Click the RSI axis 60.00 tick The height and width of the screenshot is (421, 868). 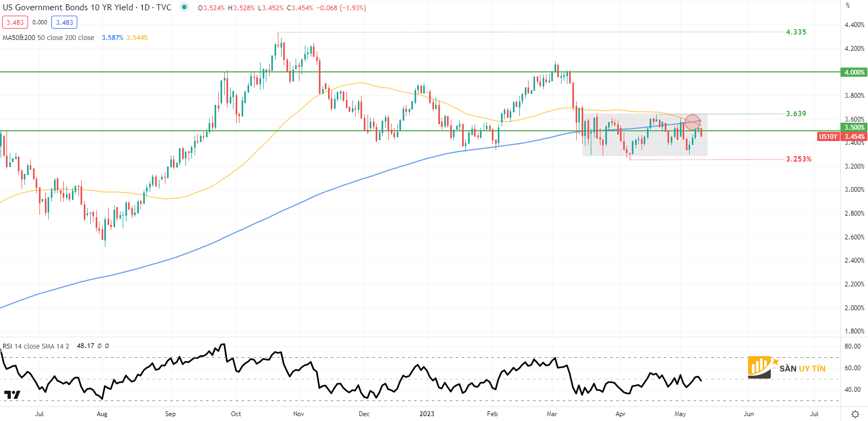853,368
